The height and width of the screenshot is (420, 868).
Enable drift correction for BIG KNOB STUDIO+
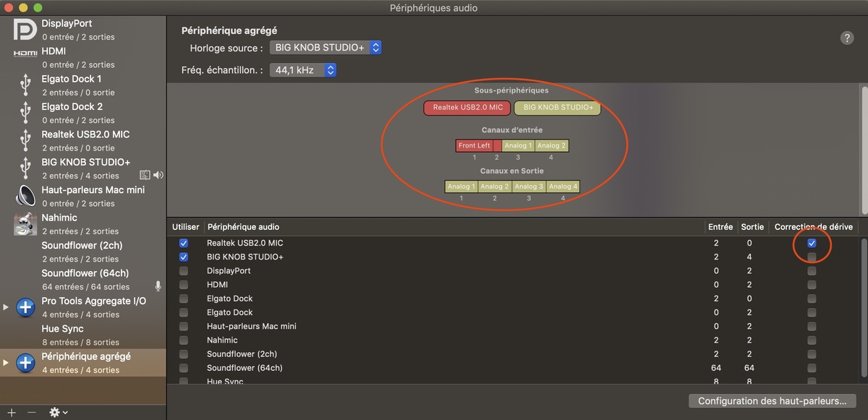812,257
